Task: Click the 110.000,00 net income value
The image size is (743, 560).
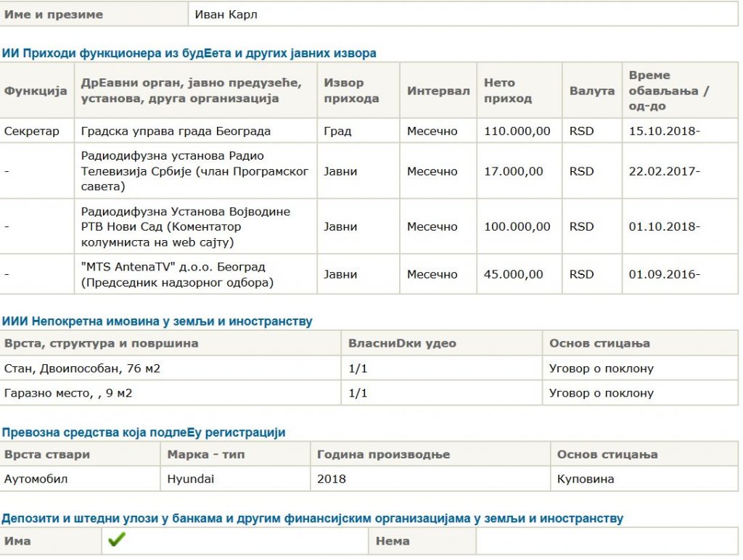Action: (x=517, y=131)
